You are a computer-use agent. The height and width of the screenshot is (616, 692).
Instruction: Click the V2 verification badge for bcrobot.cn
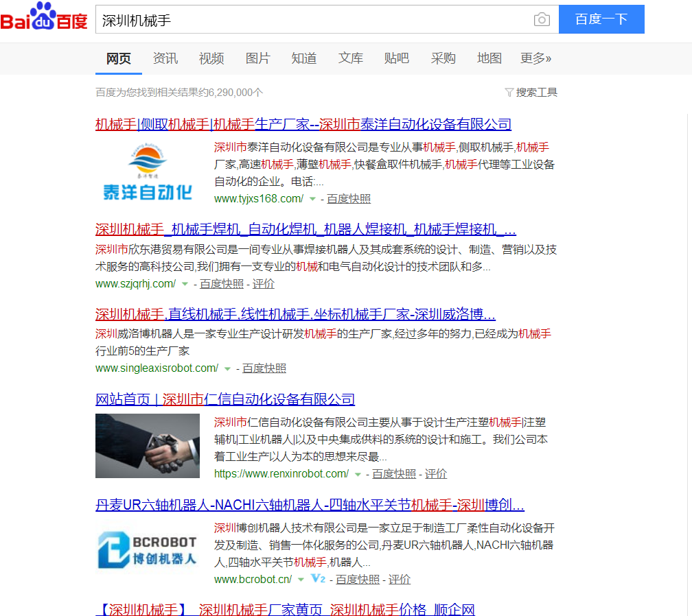tap(318, 578)
